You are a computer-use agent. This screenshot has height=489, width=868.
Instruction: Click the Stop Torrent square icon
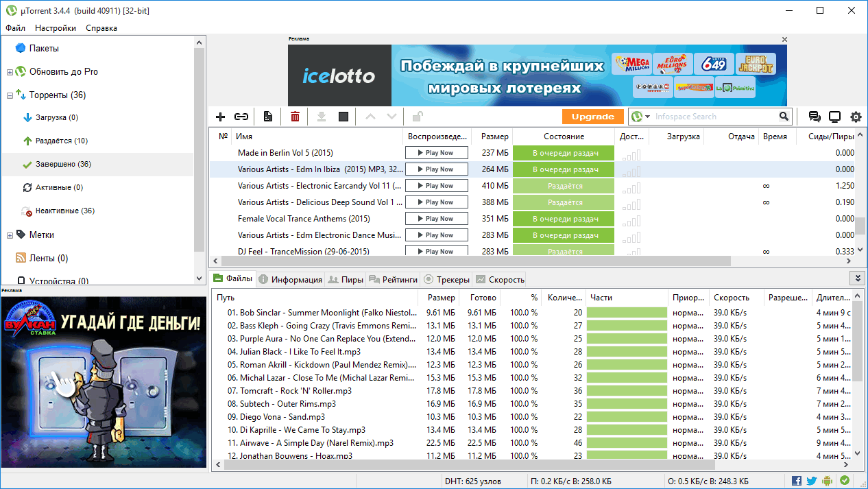343,117
